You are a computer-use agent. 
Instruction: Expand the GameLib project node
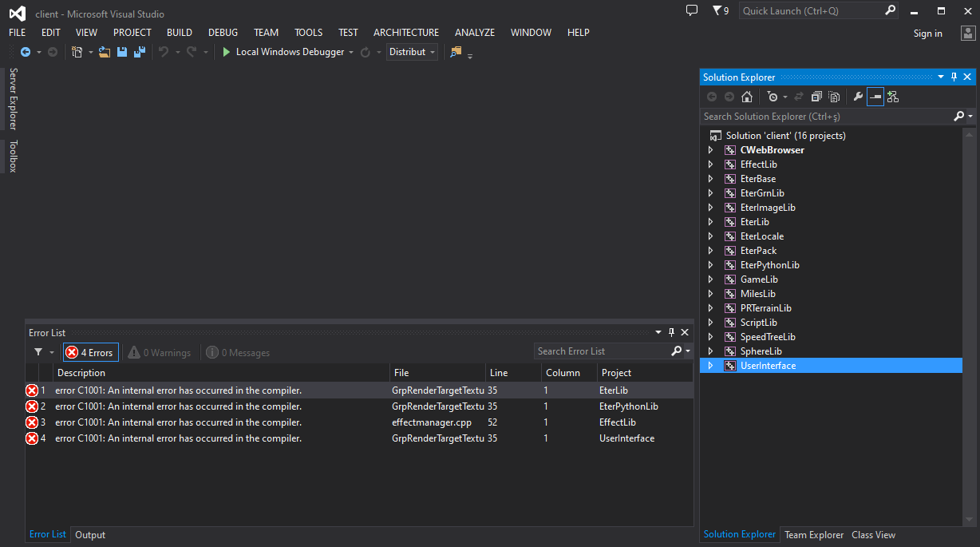(710, 279)
